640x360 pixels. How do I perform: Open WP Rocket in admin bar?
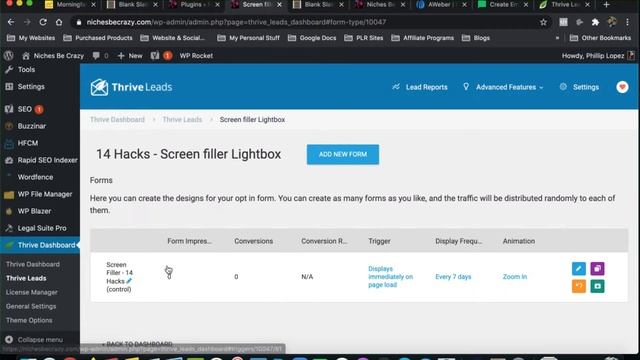pyautogui.click(x=196, y=56)
